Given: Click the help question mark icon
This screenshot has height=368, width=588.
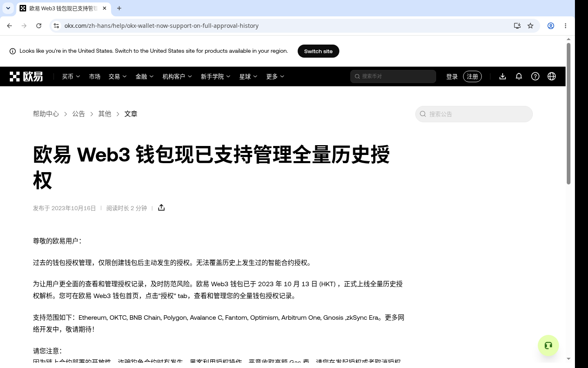Looking at the screenshot, I should coord(535,76).
